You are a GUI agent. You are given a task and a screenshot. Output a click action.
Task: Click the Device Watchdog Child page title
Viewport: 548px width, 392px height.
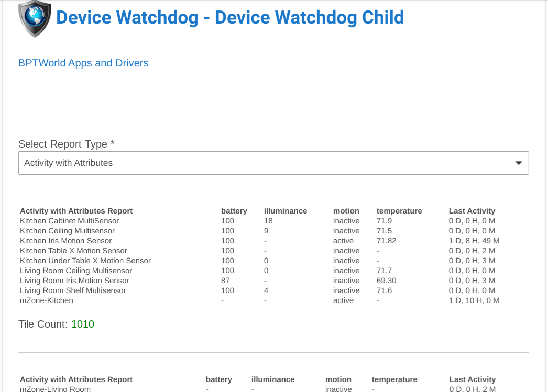(x=230, y=17)
